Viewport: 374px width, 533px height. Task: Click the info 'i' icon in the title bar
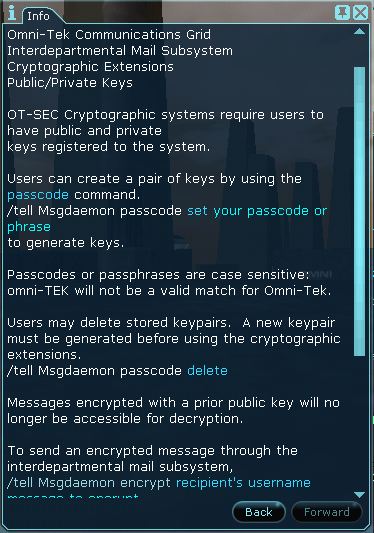12,13
